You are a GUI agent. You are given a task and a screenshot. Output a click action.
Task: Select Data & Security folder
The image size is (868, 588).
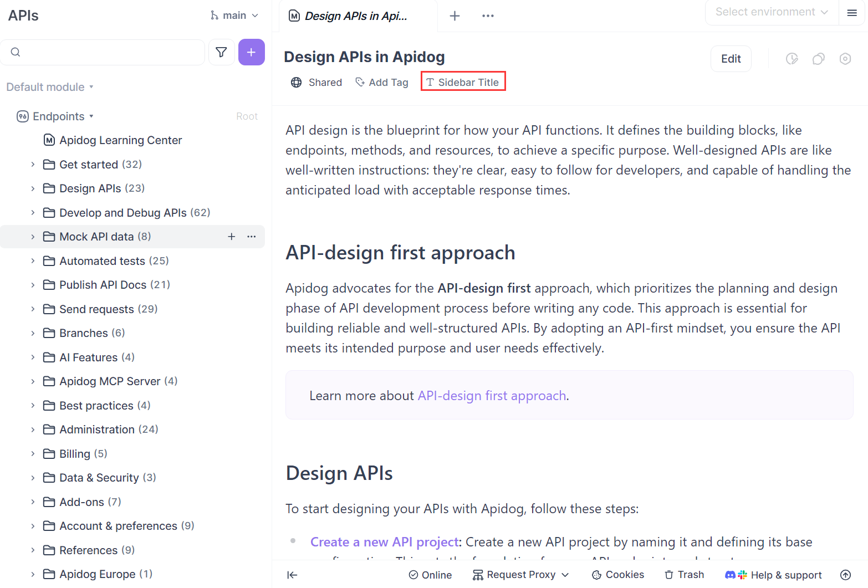tap(132, 478)
